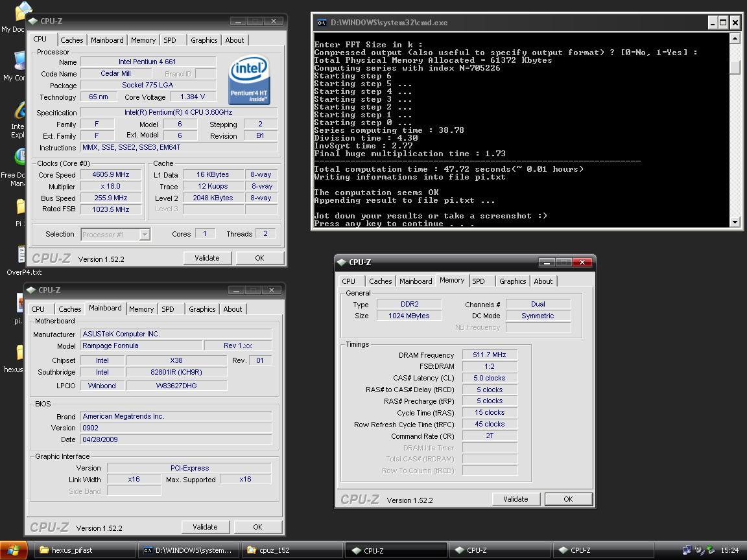Click OK in the Mainboard window
Image resolution: width=747 pixels, height=560 pixels.
tap(257, 527)
